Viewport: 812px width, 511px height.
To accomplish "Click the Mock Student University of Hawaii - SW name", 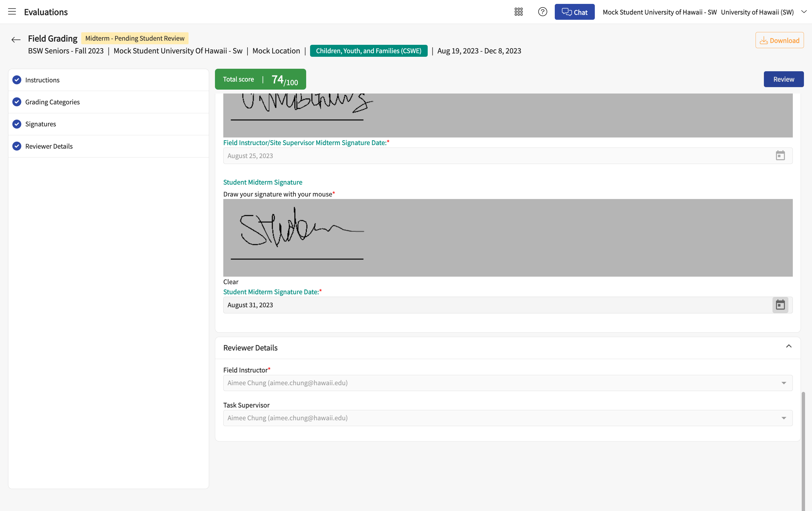I will coord(659,12).
